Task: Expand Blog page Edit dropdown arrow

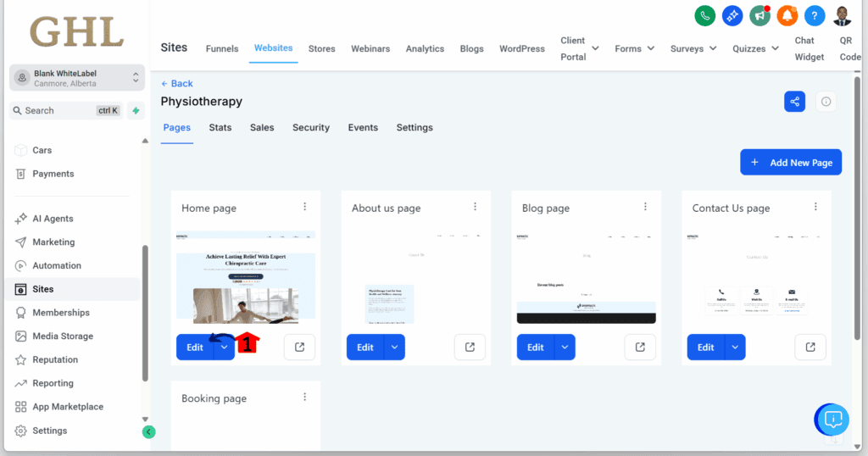Action: pyautogui.click(x=565, y=347)
